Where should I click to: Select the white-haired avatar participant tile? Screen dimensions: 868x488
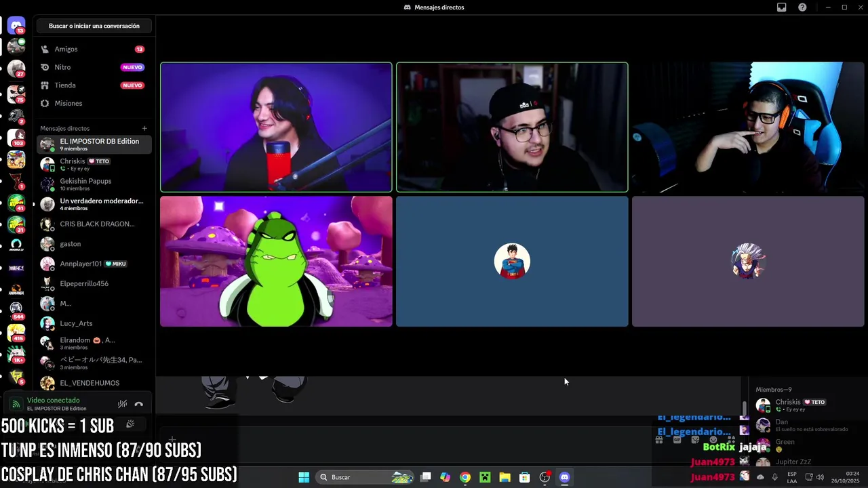[748, 262]
